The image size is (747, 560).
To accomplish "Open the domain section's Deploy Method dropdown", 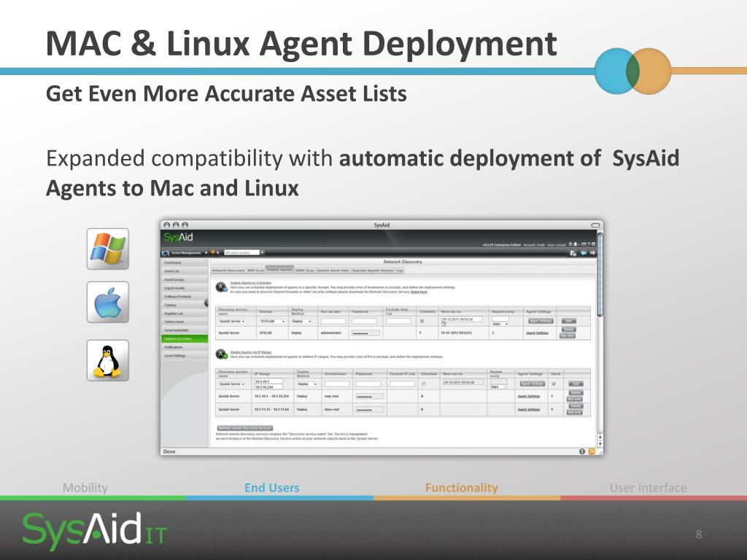I will (x=301, y=322).
